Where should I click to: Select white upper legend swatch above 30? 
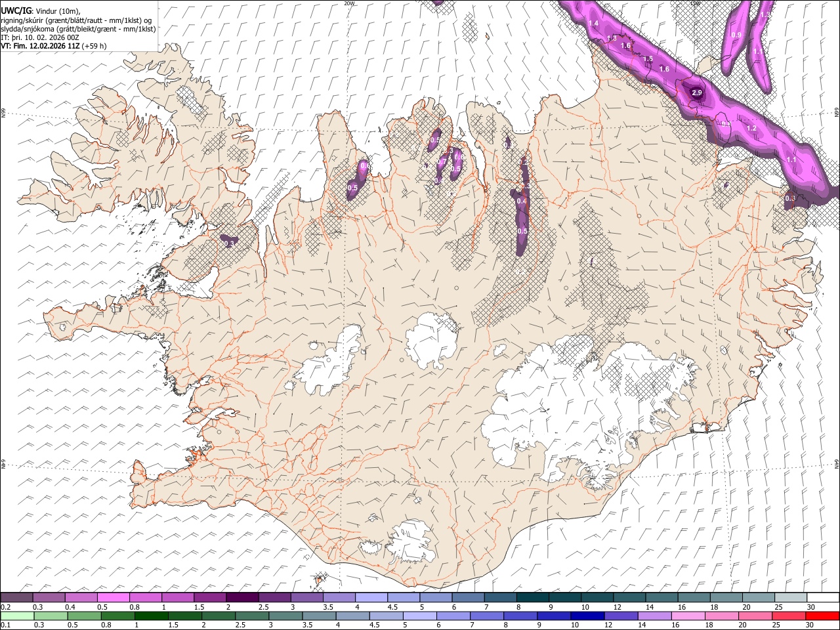point(823,597)
